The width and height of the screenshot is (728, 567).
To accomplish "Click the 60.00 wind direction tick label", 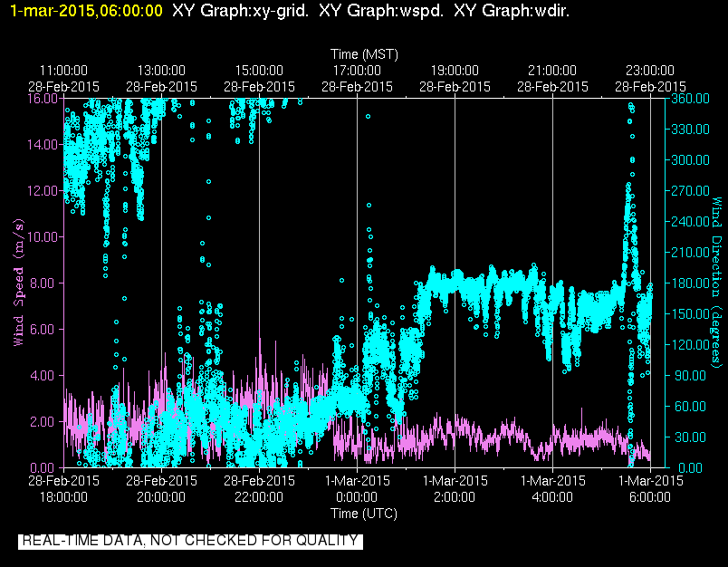I will [x=690, y=407].
